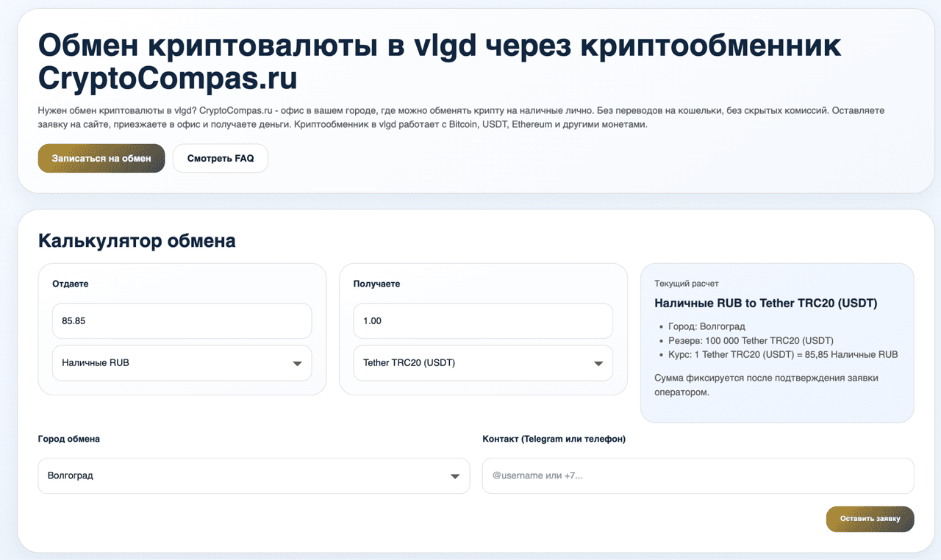Open the "Наличные RUB" currency dropdown

[182, 363]
